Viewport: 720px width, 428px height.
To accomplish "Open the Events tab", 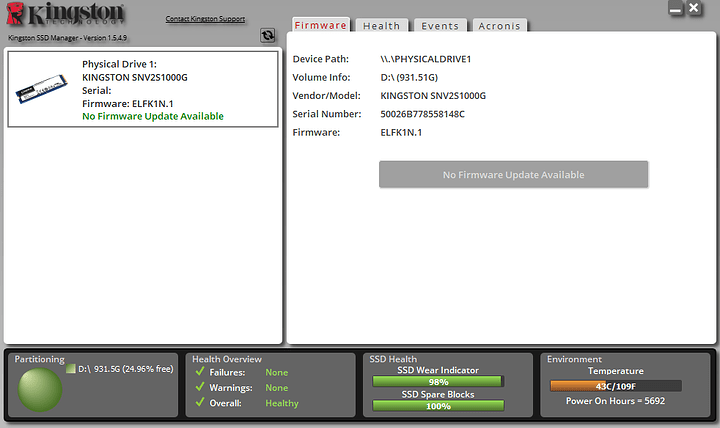I will pyautogui.click(x=440, y=26).
